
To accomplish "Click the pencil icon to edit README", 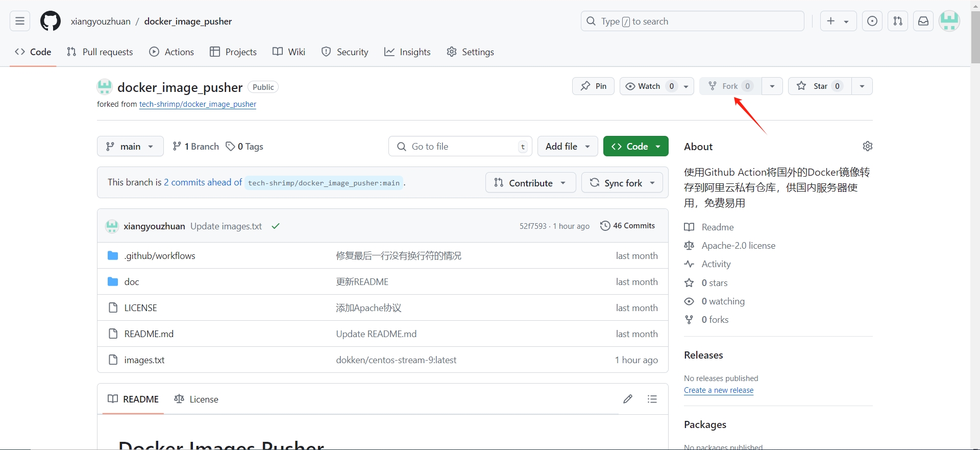I will tap(628, 399).
